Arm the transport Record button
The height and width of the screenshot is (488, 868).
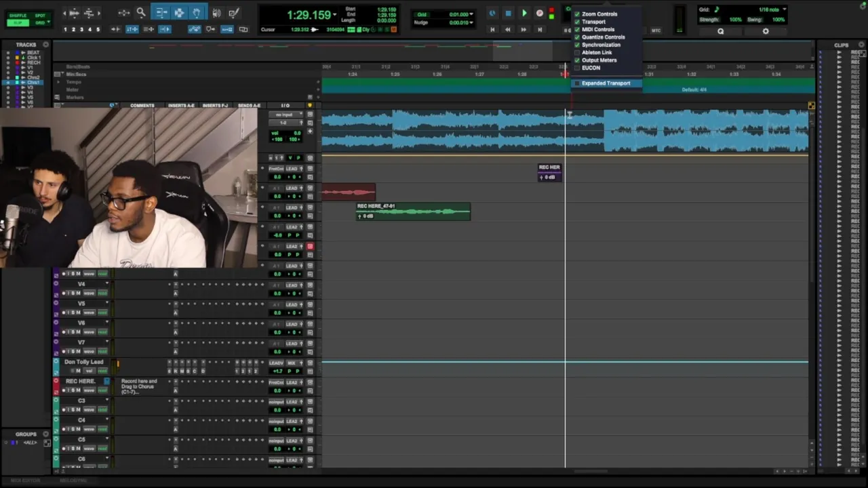pyautogui.click(x=540, y=13)
